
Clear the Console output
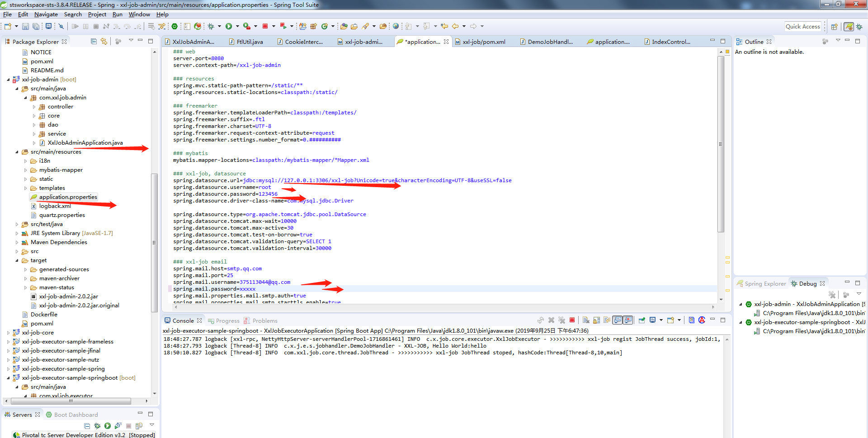pos(586,320)
